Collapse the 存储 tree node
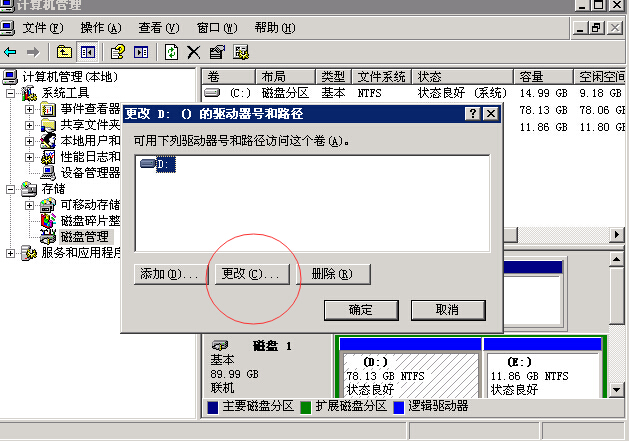The image size is (629, 441). pos(12,189)
